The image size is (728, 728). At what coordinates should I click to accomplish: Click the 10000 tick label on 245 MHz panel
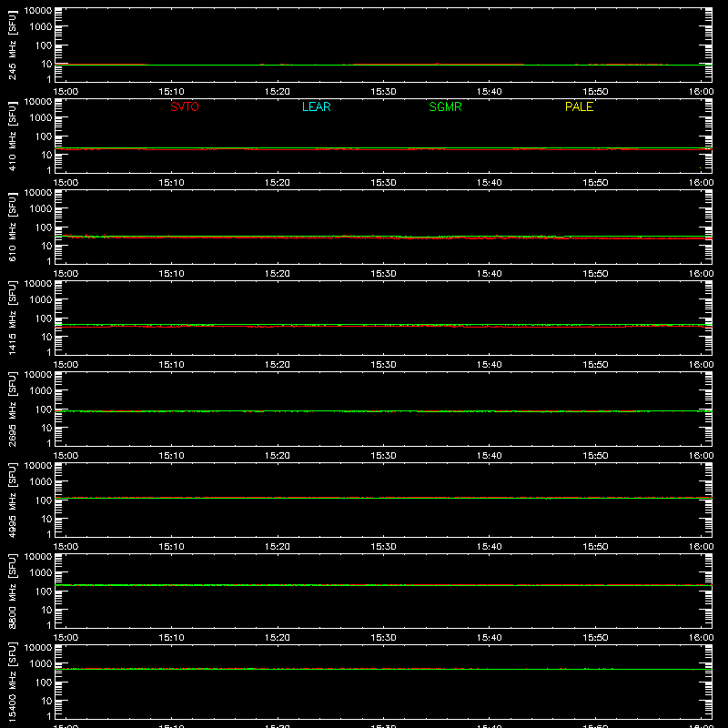38,11
